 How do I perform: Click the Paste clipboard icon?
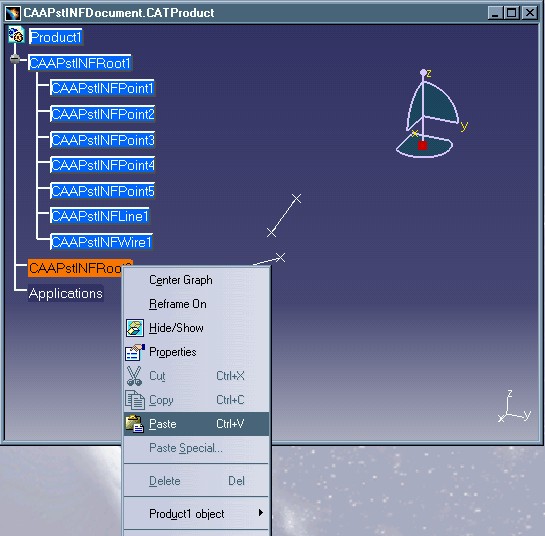[x=135, y=424]
